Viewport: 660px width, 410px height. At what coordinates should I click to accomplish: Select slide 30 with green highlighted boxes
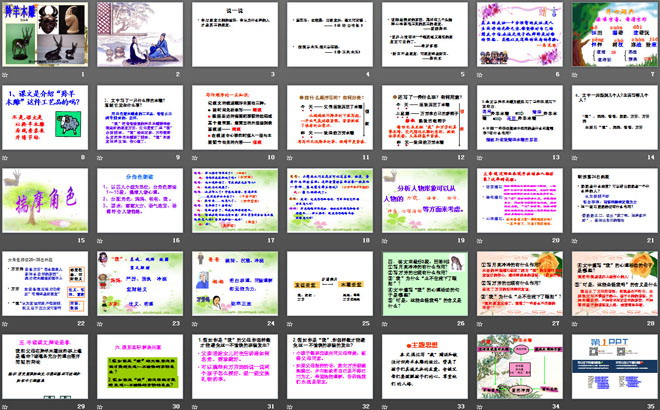click(140, 366)
